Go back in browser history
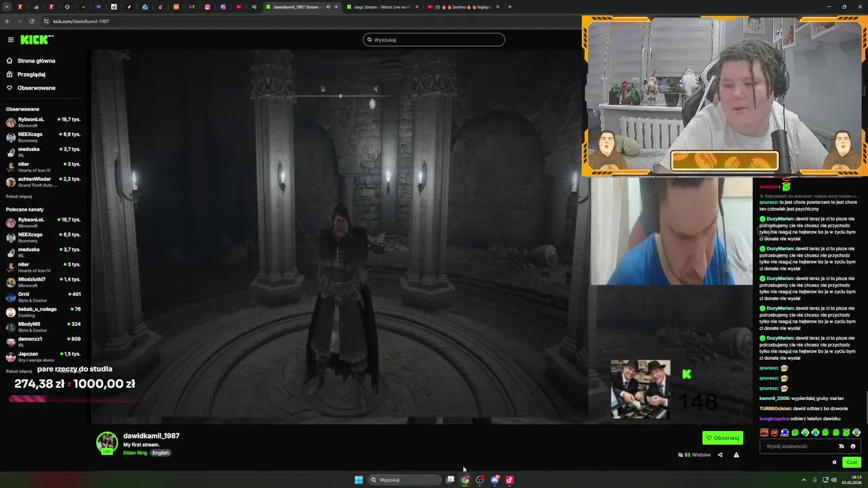Viewport: 868px width, 488px height. coord(7,21)
